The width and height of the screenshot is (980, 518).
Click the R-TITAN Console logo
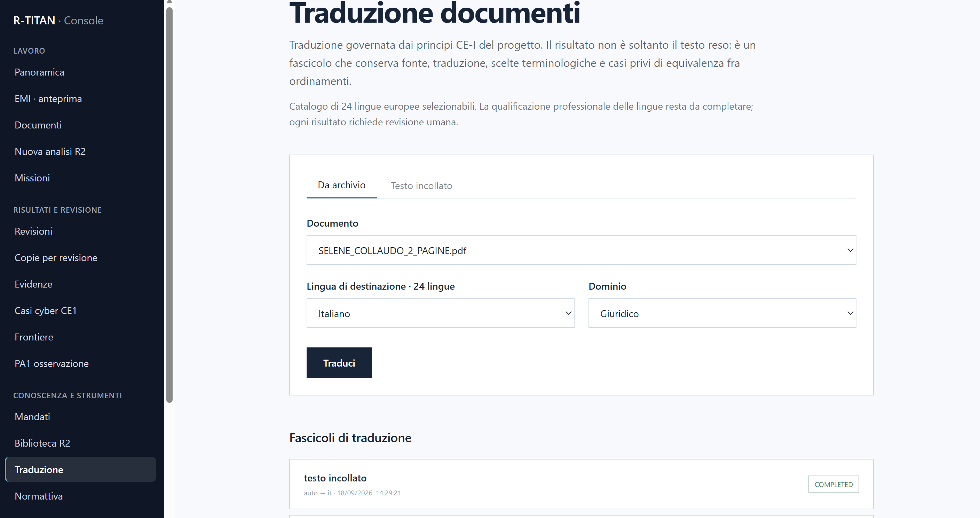[58, 21]
